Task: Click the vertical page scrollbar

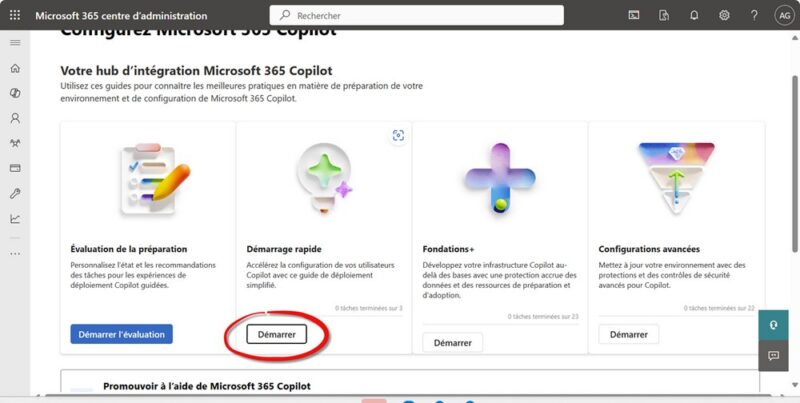Action: pos(795,163)
